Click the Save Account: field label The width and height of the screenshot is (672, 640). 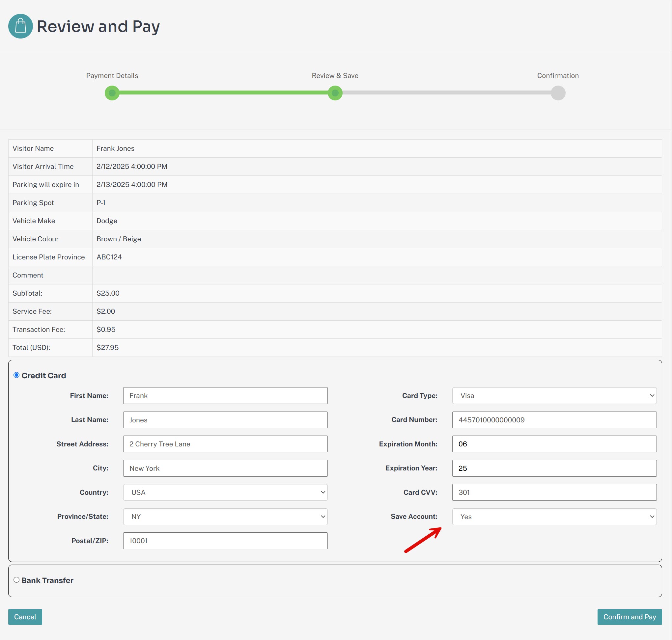coord(414,516)
